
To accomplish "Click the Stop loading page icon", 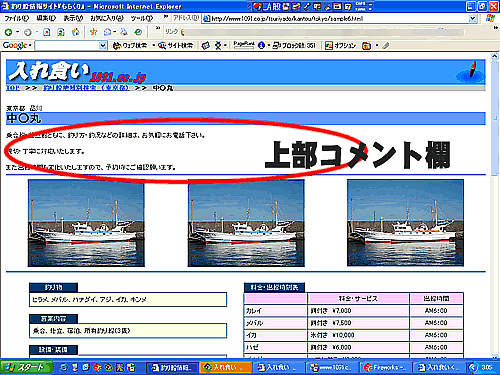I will [47, 32].
